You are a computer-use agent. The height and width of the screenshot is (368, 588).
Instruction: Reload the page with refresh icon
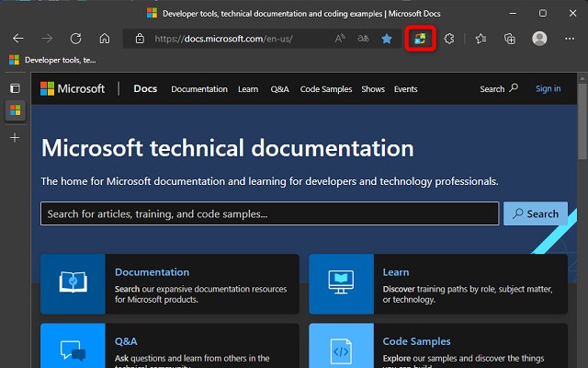(75, 39)
